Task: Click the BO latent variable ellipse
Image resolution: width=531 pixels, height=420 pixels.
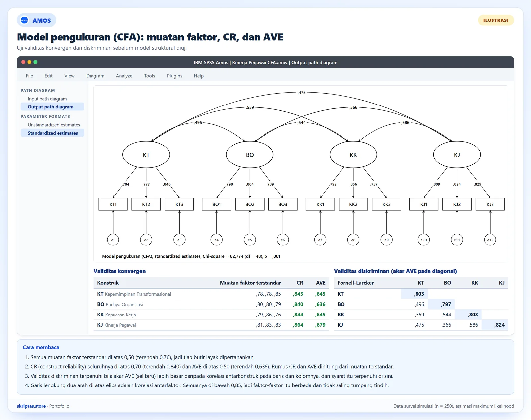Action: [250, 155]
